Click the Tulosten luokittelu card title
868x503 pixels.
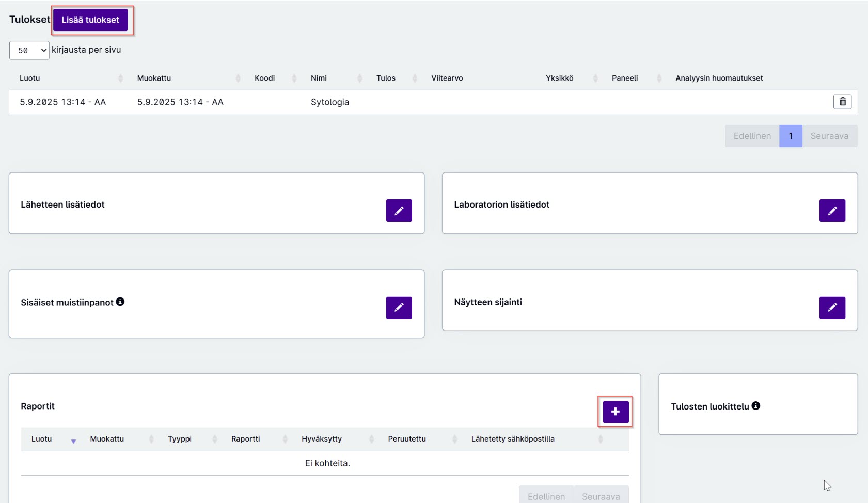pos(709,406)
